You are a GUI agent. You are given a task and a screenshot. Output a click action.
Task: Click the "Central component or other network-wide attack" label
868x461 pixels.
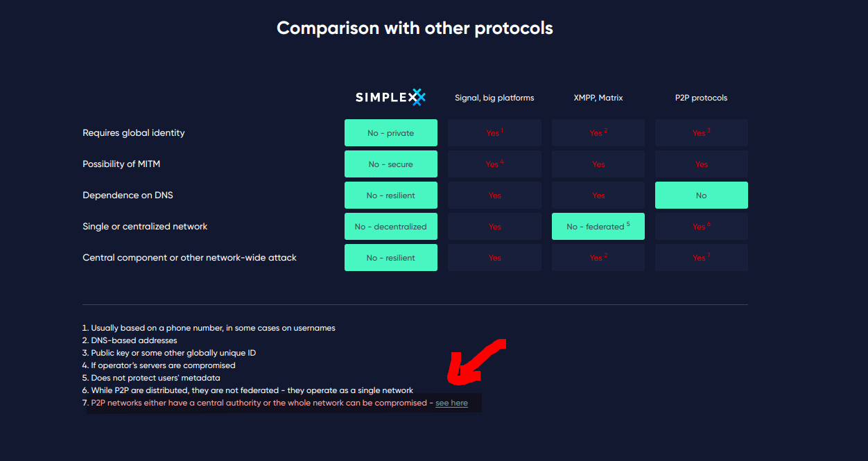pos(189,258)
